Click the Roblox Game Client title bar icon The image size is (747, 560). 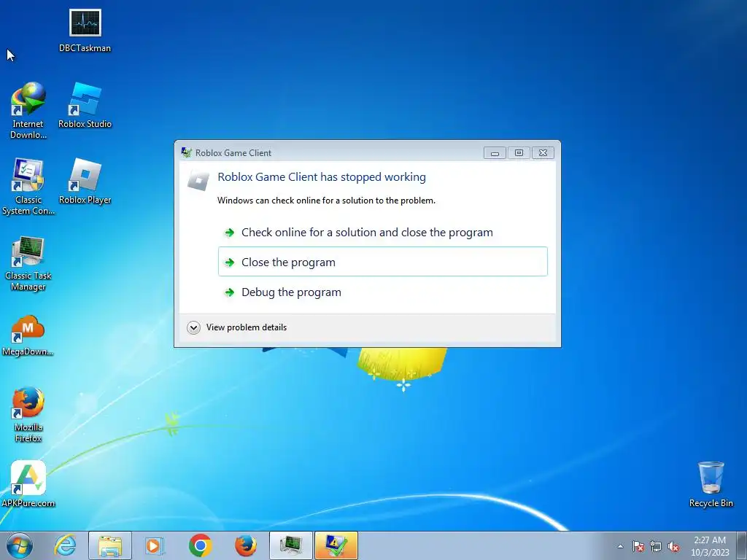click(186, 152)
